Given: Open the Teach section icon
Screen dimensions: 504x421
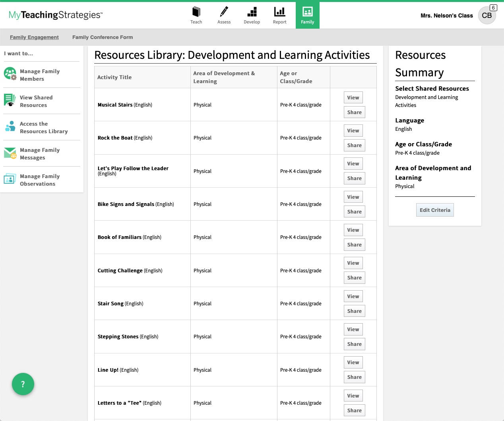Looking at the screenshot, I should pos(196,12).
